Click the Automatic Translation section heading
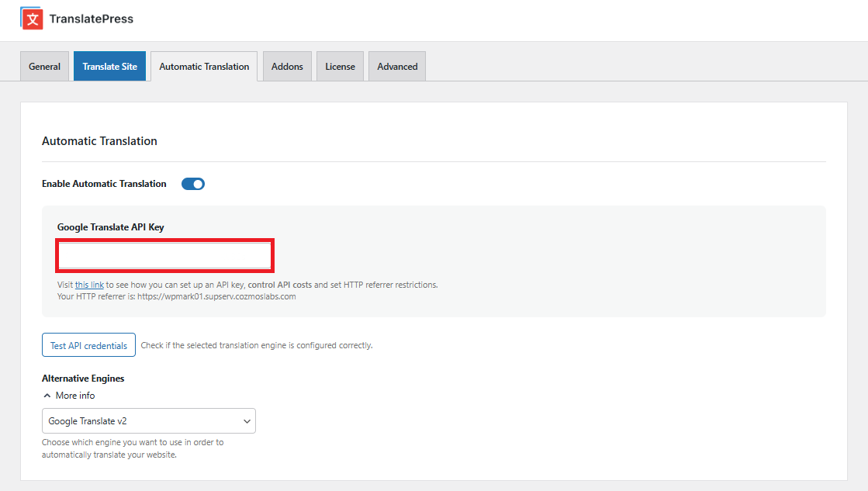This screenshot has height=491, width=868. pyautogui.click(x=99, y=140)
